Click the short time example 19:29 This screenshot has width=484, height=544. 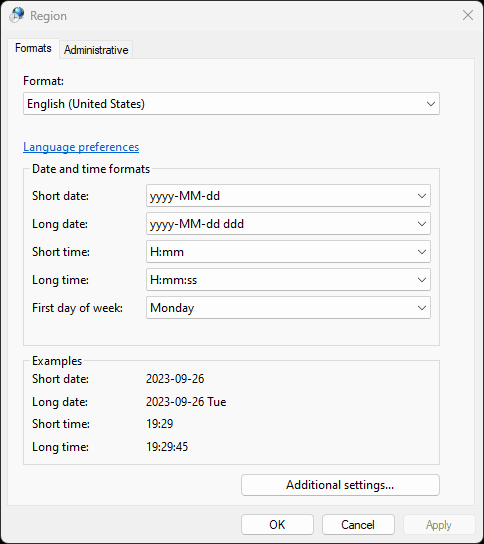pos(159,424)
